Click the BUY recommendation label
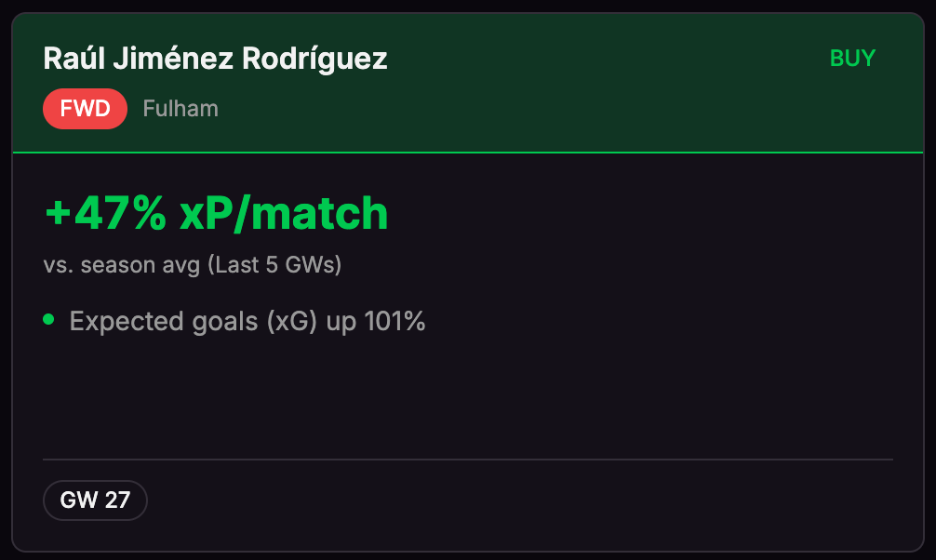The height and width of the screenshot is (560, 936). (852, 59)
